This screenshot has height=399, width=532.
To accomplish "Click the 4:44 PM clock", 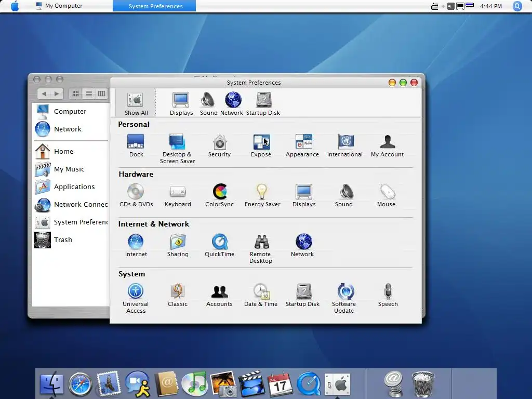I will pyautogui.click(x=490, y=6).
